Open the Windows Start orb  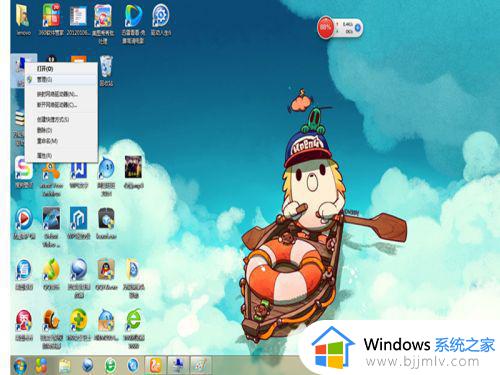[20, 366]
